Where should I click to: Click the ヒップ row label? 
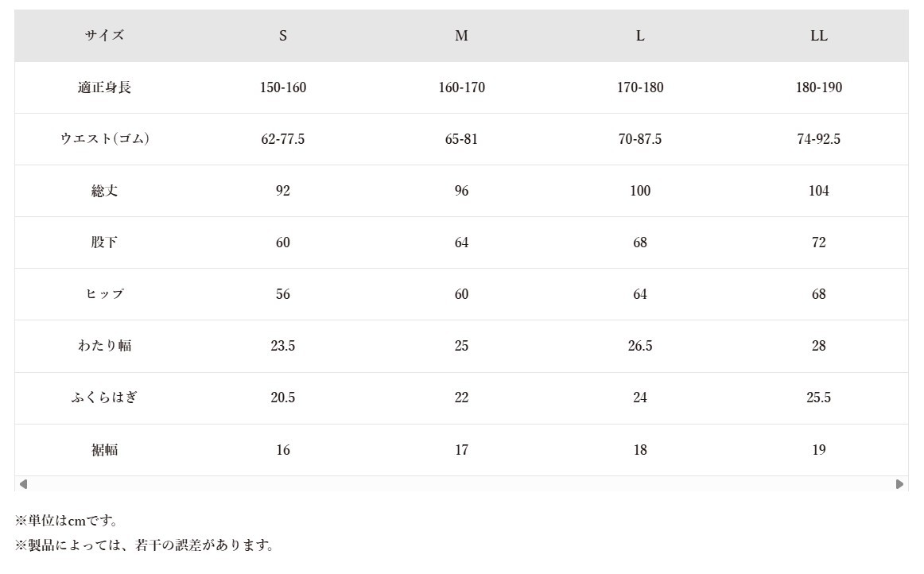coord(105,294)
